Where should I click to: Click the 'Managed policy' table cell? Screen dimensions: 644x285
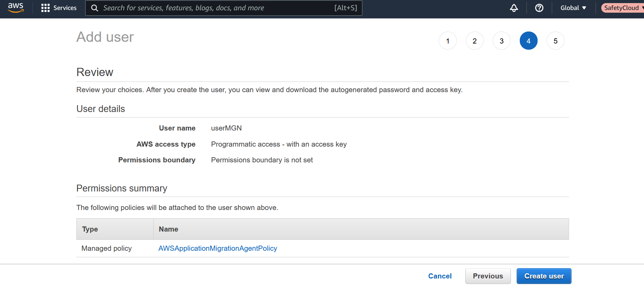(x=106, y=248)
